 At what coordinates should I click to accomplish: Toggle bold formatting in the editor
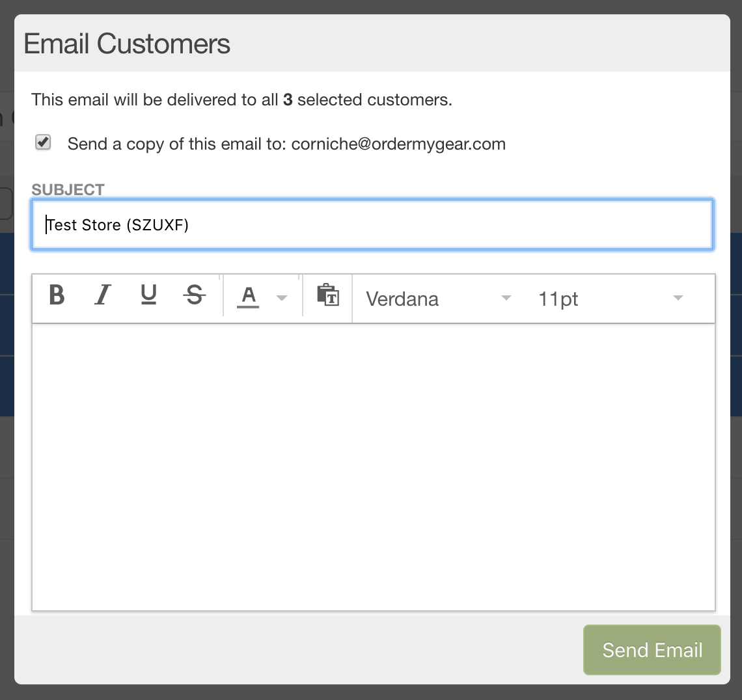57,295
